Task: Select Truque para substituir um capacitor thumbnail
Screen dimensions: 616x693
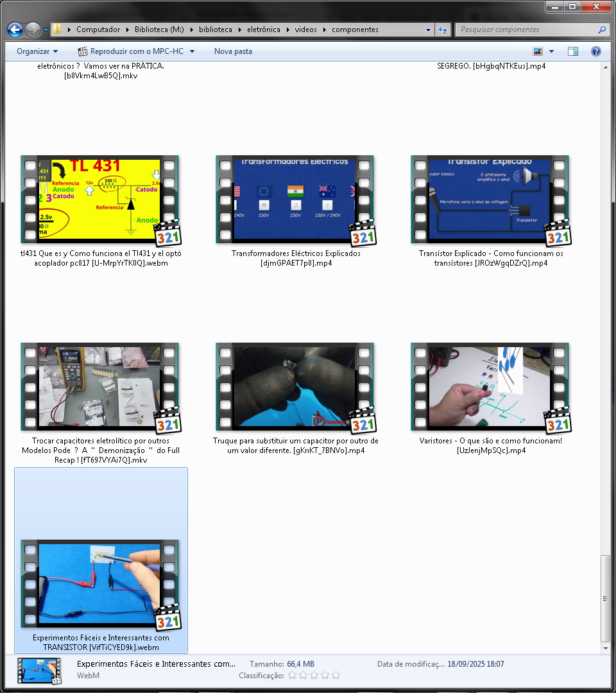Action: (x=295, y=387)
